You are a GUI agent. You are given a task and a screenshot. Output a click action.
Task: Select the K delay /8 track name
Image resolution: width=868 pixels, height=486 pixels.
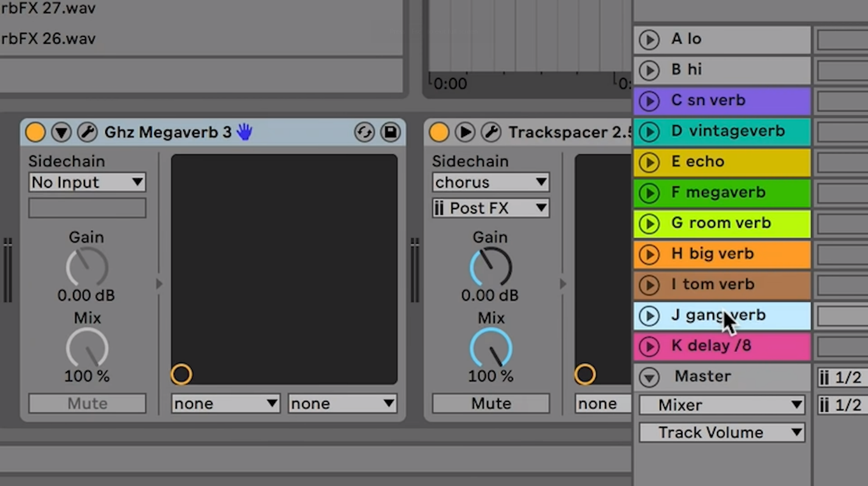pos(711,345)
